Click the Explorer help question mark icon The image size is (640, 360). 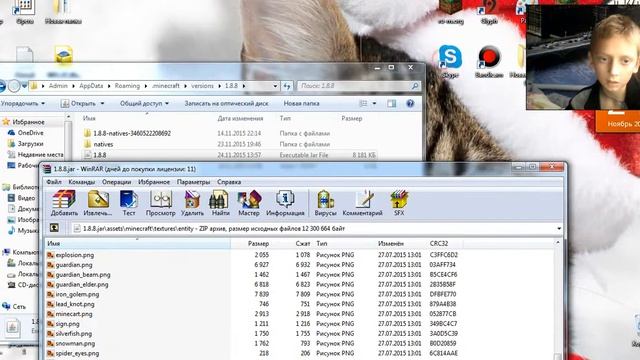coord(410,104)
